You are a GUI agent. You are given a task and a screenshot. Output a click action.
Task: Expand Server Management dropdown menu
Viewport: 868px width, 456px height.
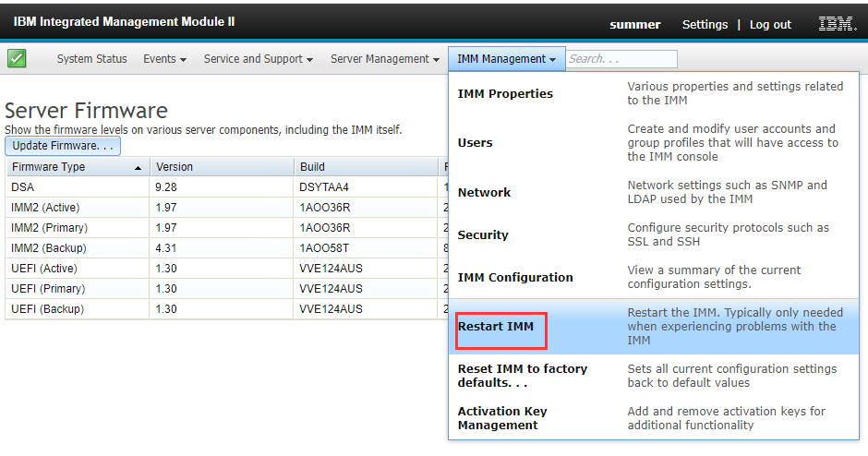click(385, 59)
